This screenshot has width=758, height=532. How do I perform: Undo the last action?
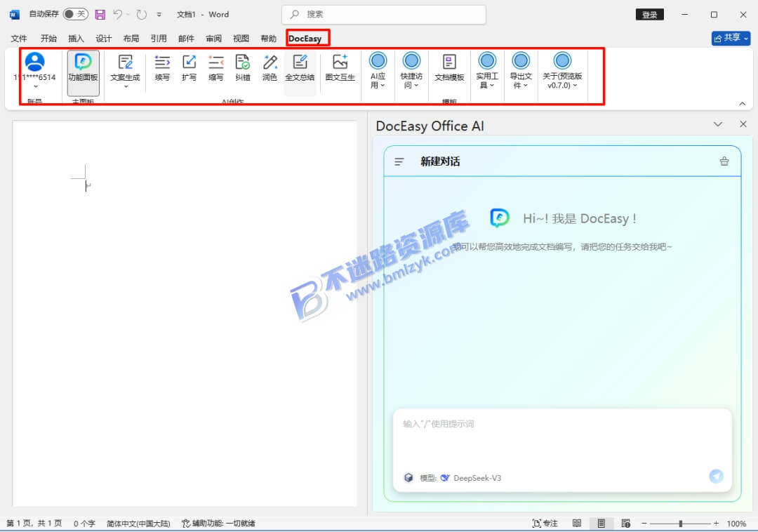click(117, 15)
